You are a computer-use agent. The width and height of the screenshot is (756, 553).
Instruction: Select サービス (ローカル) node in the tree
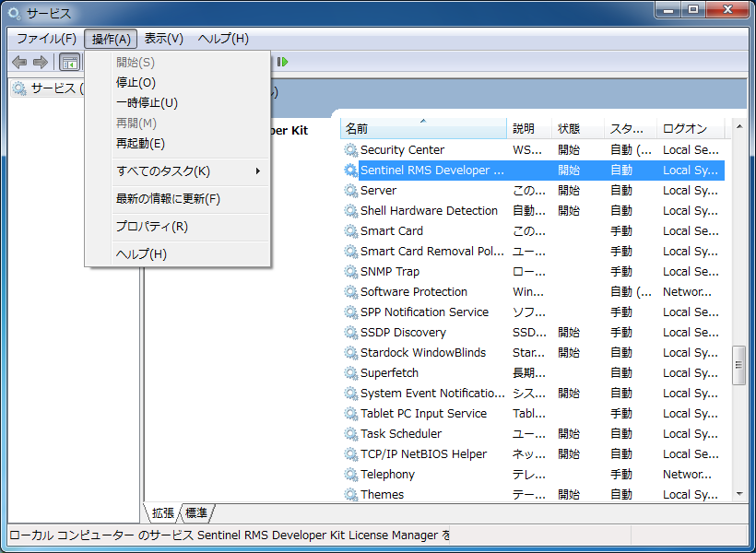(x=47, y=88)
